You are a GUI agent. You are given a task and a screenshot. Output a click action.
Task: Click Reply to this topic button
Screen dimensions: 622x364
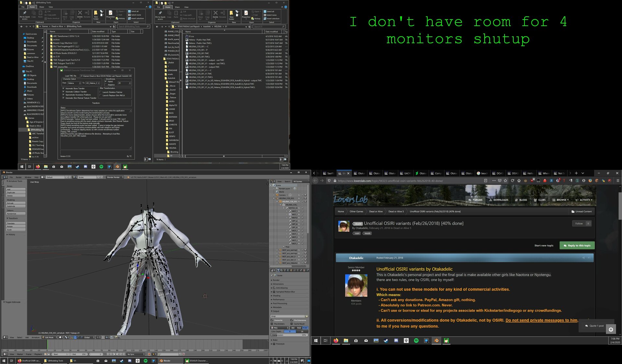click(577, 246)
